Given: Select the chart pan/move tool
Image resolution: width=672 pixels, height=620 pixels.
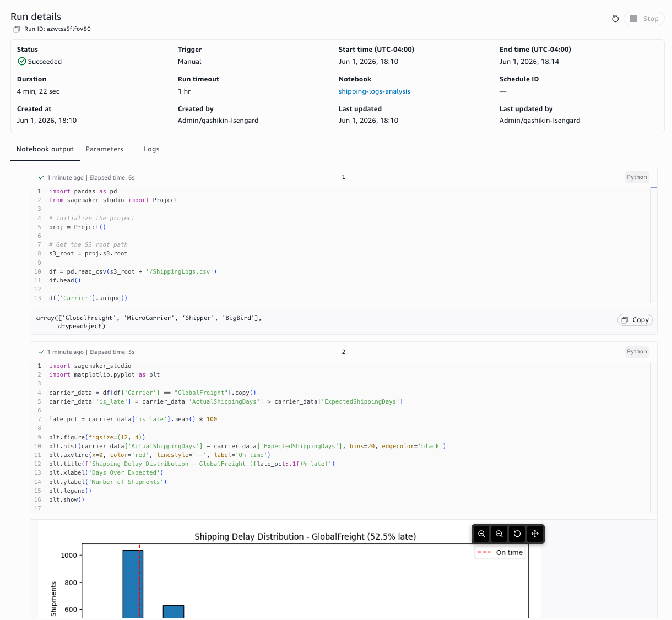Looking at the screenshot, I should pos(535,534).
